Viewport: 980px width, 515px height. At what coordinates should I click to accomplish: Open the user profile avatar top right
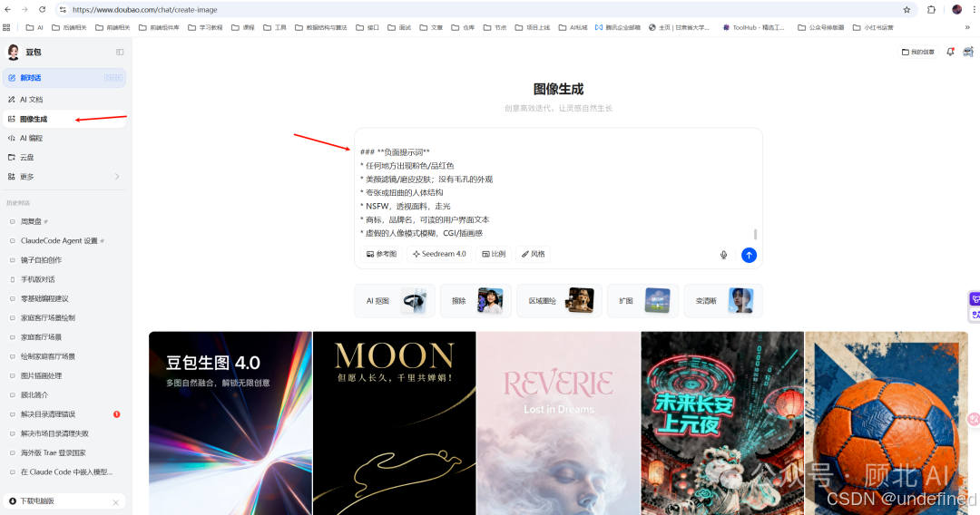pyautogui.click(x=968, y=52)
